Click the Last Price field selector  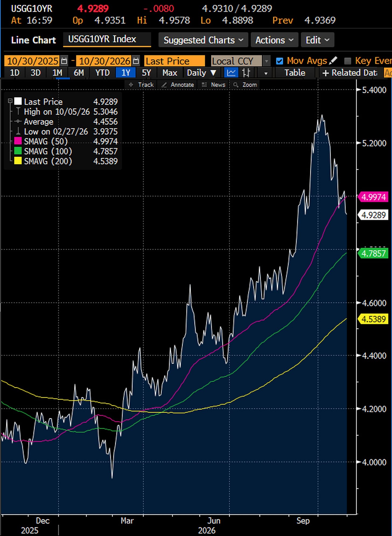point(174,61)
